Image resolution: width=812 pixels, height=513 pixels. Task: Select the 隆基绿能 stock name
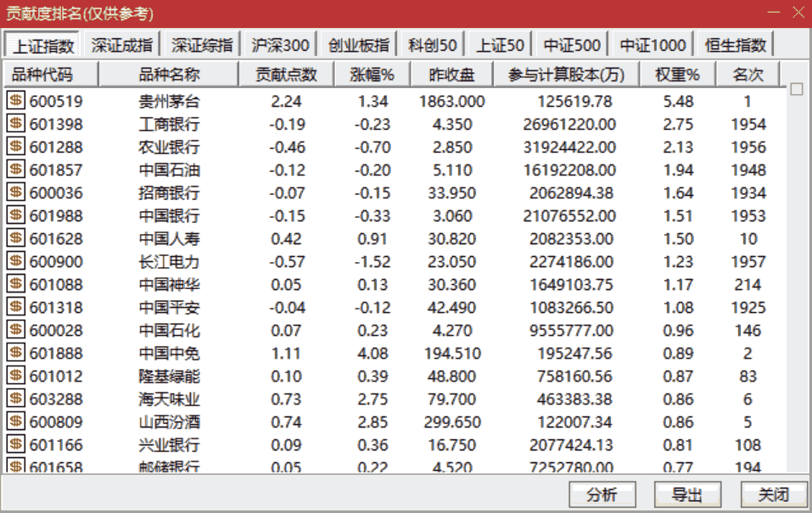pos(169,376)
